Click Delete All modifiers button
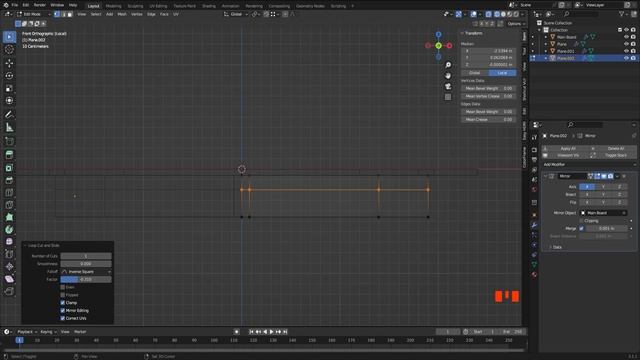 [614, 149]
